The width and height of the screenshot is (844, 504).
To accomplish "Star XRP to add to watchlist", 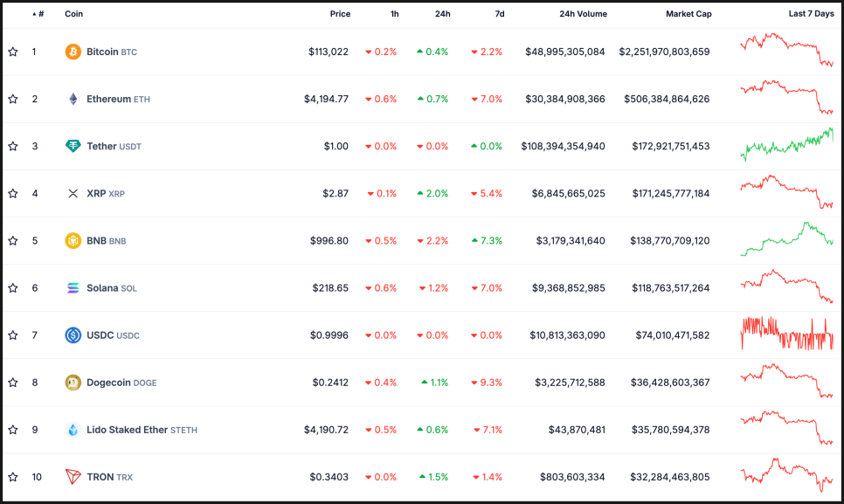I will [x=13, y=194].
